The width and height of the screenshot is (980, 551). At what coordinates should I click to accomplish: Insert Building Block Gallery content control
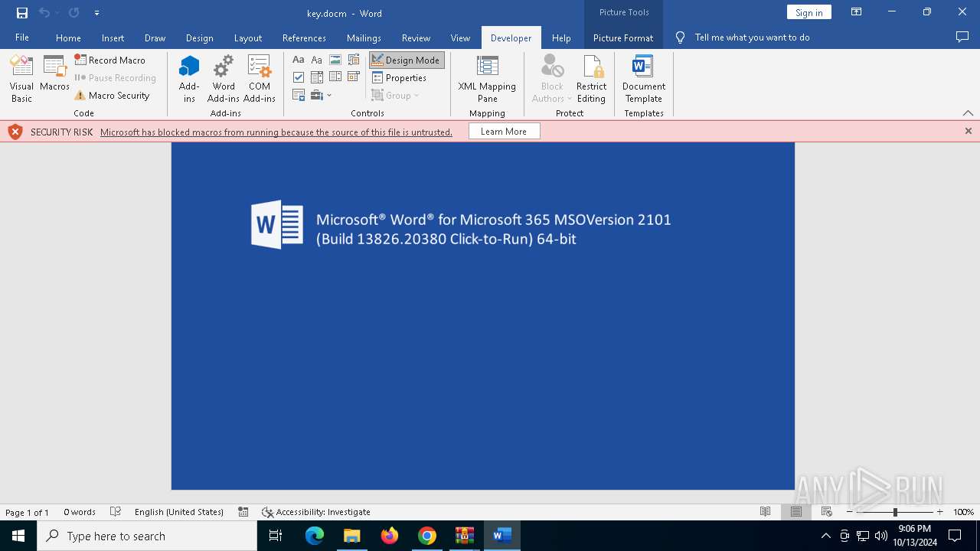pyautogui.click(x=354, y=60)
